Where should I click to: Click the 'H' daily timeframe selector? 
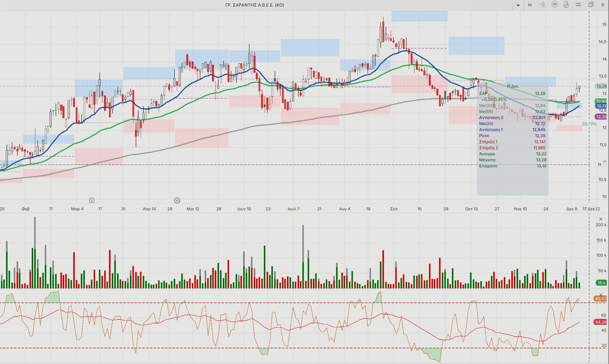coord(530,5)
